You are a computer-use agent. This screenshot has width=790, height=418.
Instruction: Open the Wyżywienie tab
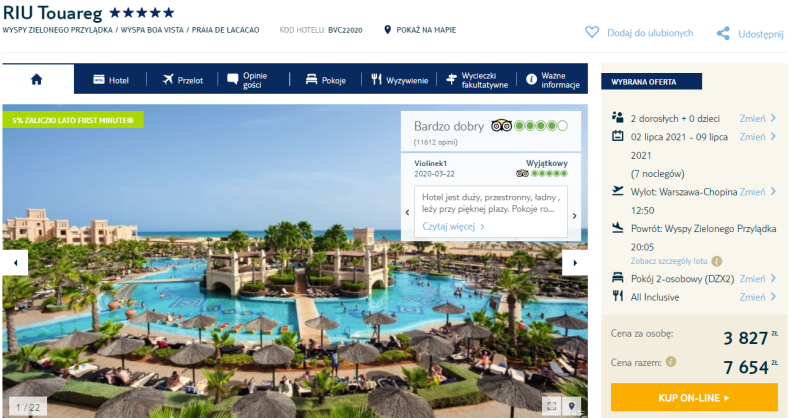[x=399, y=80]
